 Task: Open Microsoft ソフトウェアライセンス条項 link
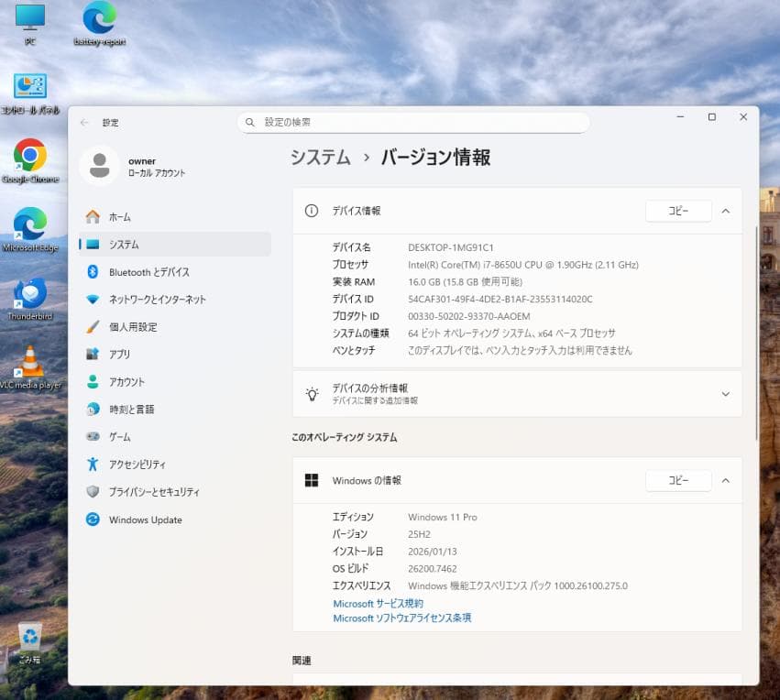coord(402,618)
